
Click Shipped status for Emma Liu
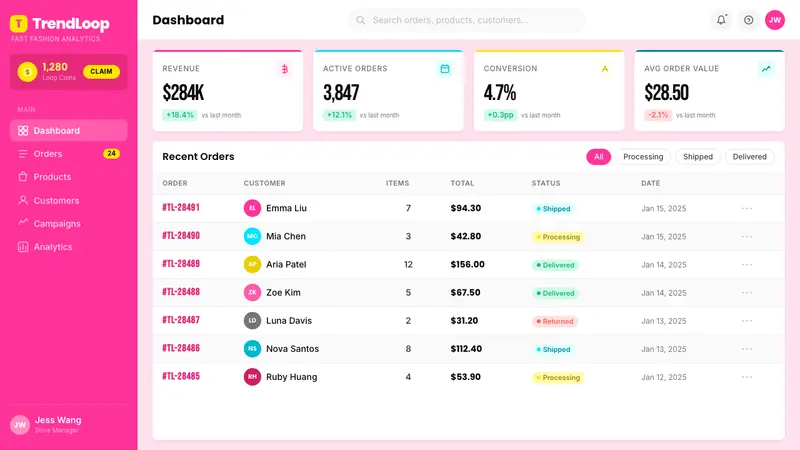point(553,209)
